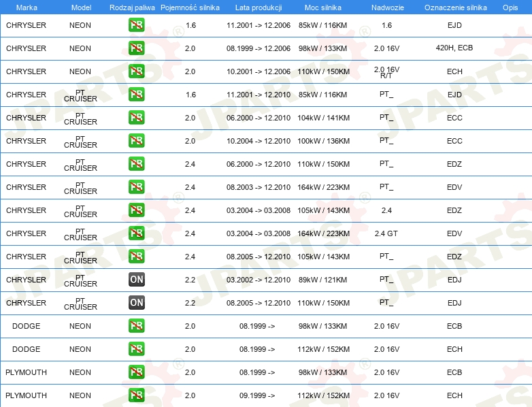This screenshot has width=532, height=407.
Task: Select power 112kW / 152KM in Dodge row
Action: (323, 349)
